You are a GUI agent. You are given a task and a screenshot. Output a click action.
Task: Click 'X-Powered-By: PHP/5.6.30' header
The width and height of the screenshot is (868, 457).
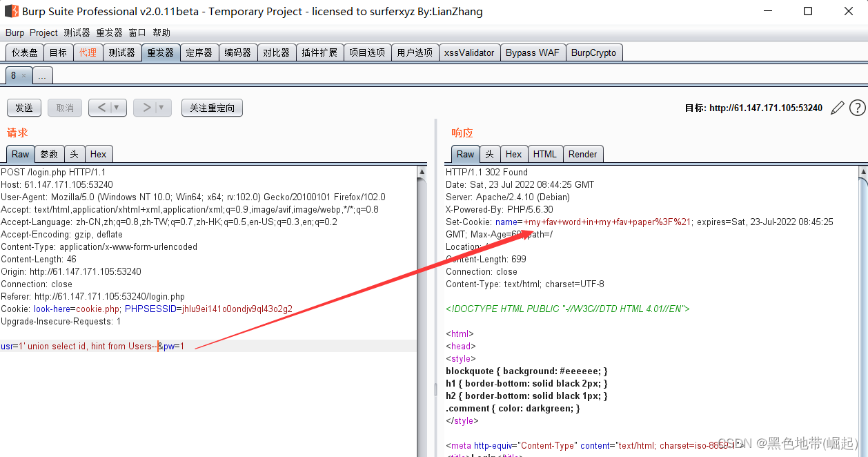(x=499, y=209)
